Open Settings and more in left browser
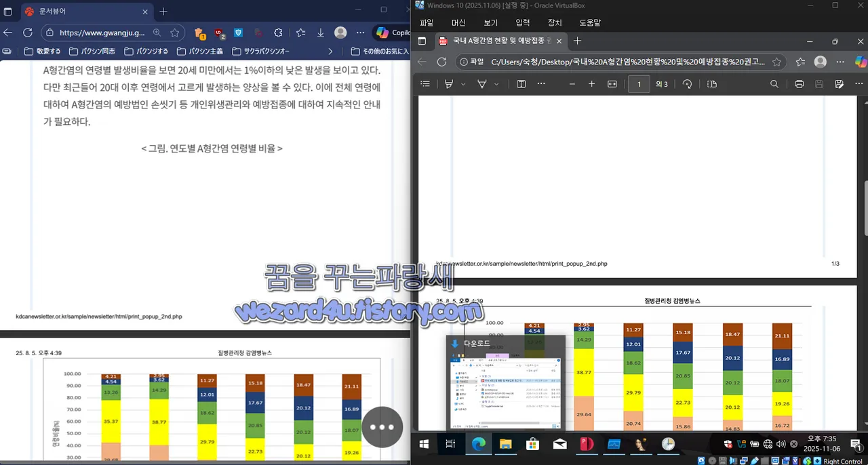The width and height of the screenshot is (868, 465). click(360, 33)
